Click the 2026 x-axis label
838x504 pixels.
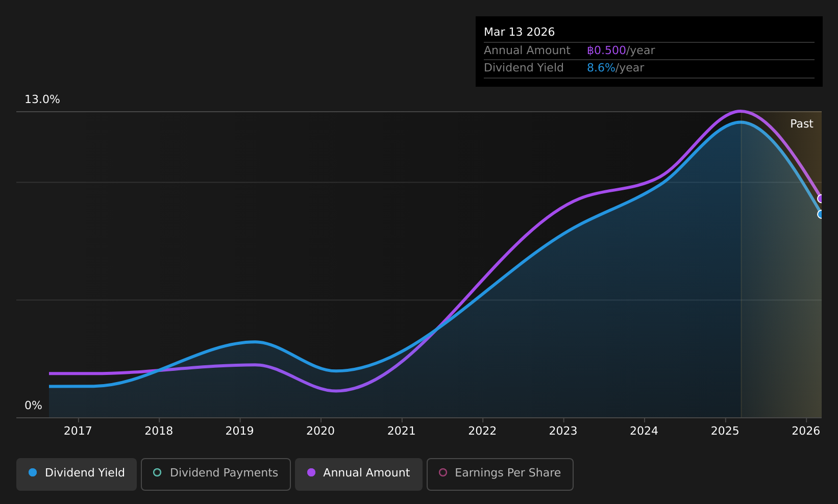(x=806, y=431)
